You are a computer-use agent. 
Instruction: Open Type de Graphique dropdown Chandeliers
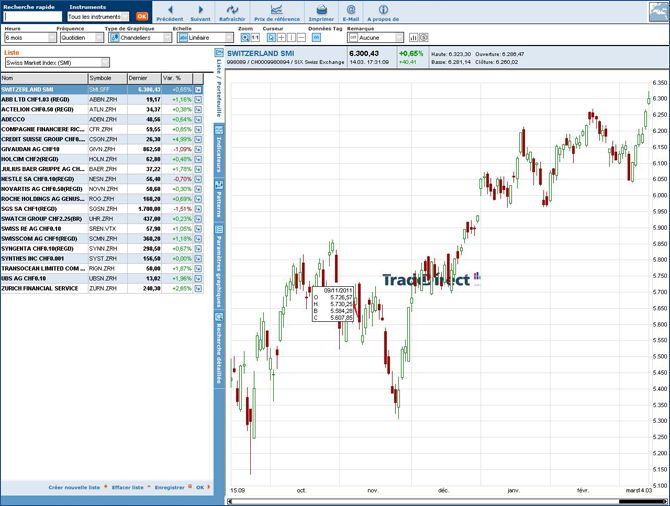pyautogui.click(x=140, y=38)
